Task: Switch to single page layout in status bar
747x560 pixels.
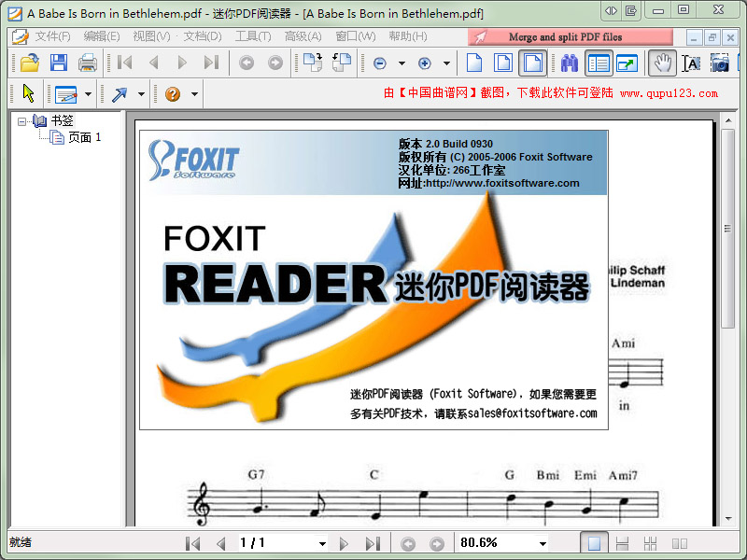Action: (x=594, y=543)
